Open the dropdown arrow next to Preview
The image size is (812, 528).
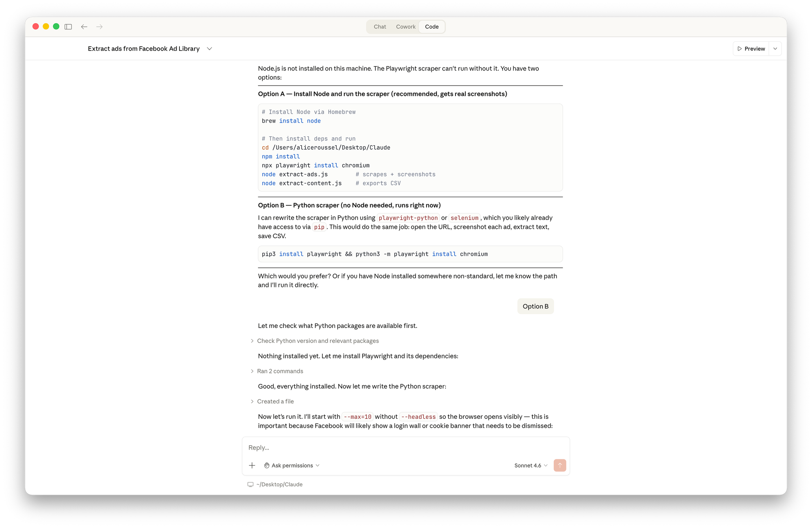pyautogui.click(x=775, y=49)
